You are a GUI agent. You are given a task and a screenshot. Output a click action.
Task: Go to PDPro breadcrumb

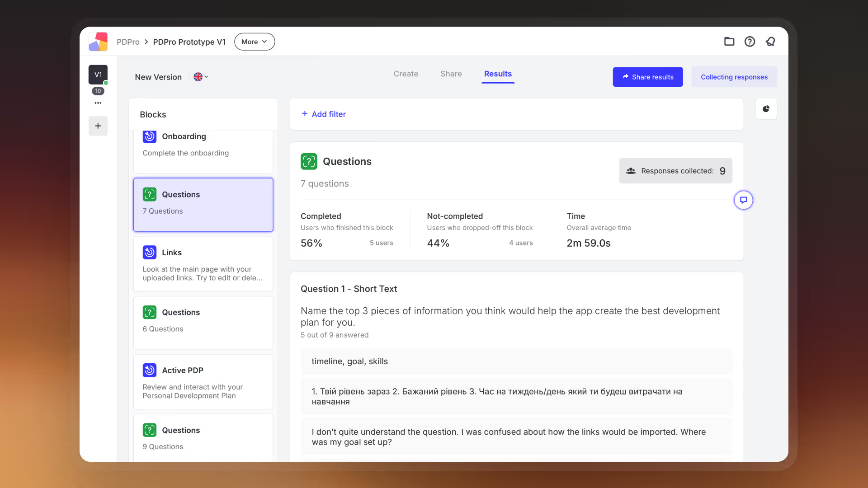(128, 42)
